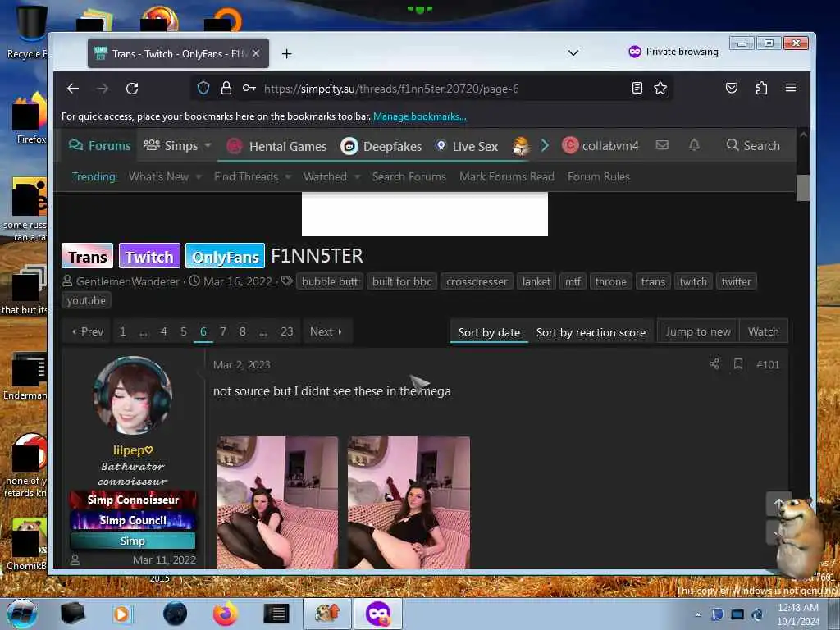Open the taskbar clock showing 12:48 AM
840x630 pixels.
(797, 614)
